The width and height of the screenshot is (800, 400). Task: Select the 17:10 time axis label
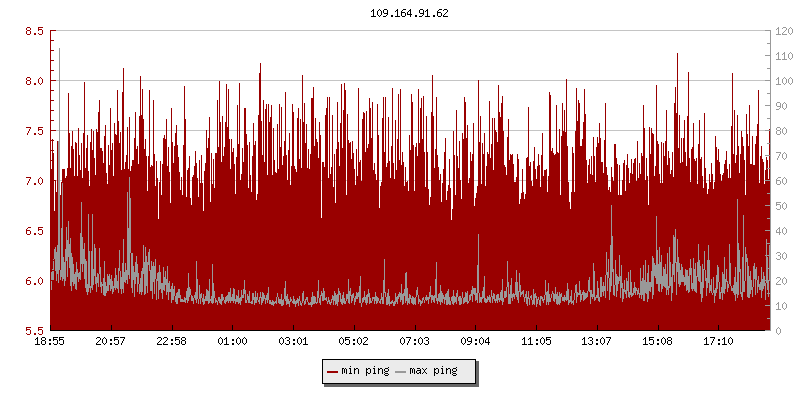point(719,342)
